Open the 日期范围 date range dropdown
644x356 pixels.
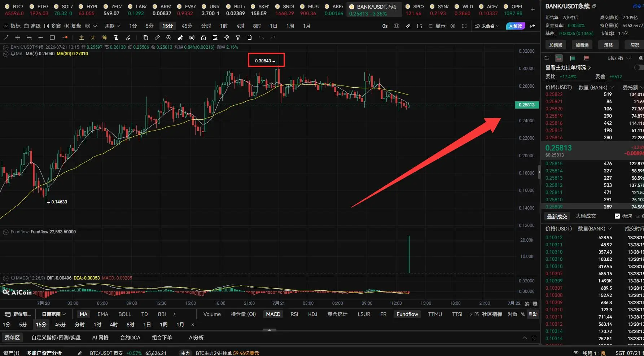[54, 314]
